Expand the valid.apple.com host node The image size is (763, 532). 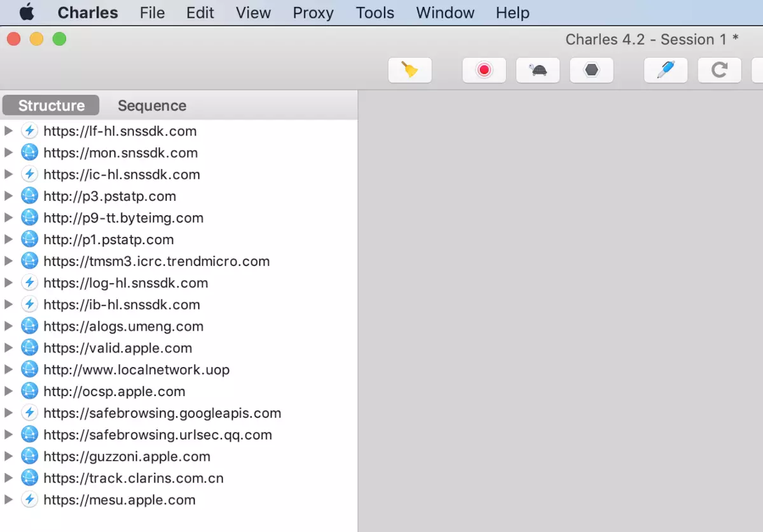(x=8, y=348)
